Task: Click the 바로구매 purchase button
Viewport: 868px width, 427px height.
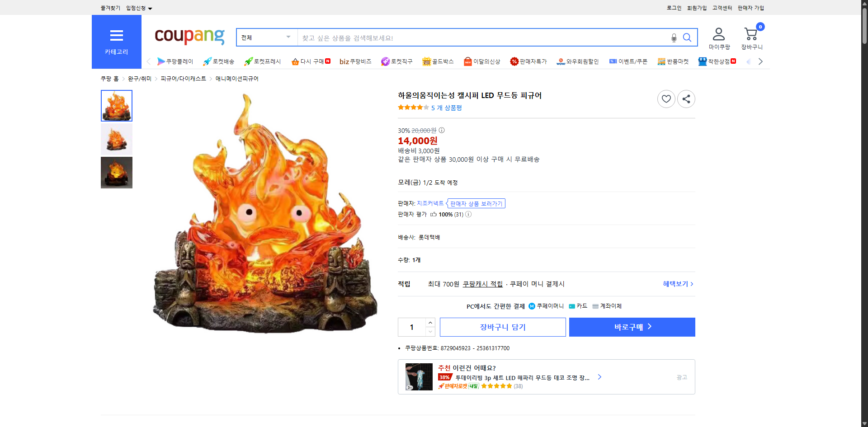Action: pyautogui.click(x=632, y=327)
